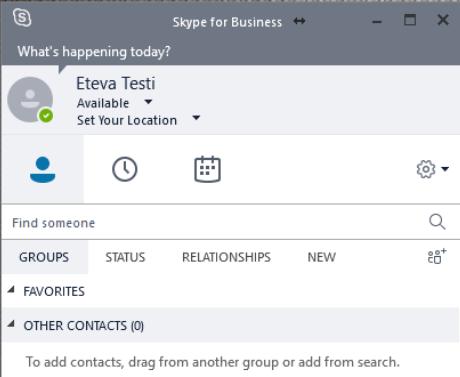
Task: Minimize the Skype for Business window
Action: click(377, 22)
